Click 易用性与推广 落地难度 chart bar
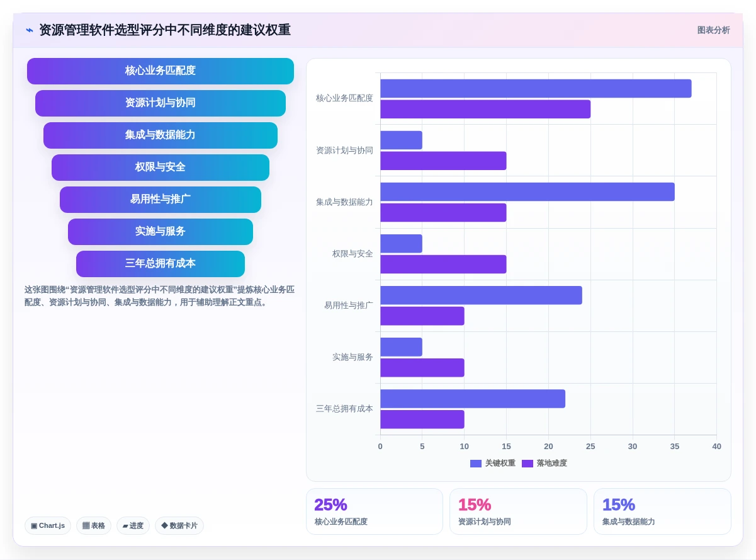Image resolution: width=756 pixels, height=560 pixels. tap(422, 316)
